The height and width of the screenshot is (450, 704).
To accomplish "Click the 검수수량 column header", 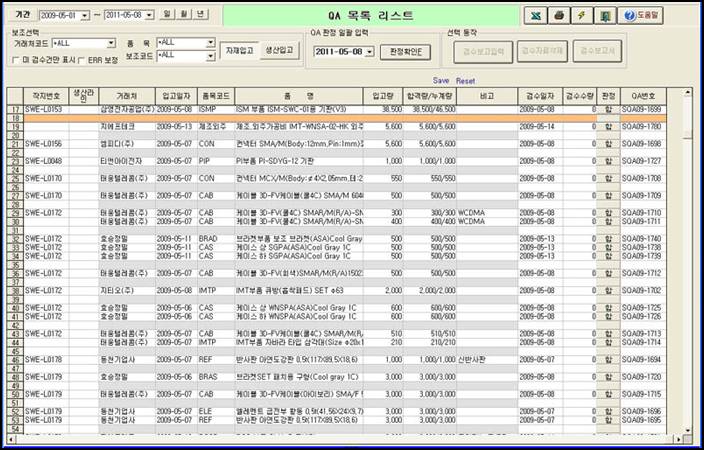I will [x=580, y=96].
